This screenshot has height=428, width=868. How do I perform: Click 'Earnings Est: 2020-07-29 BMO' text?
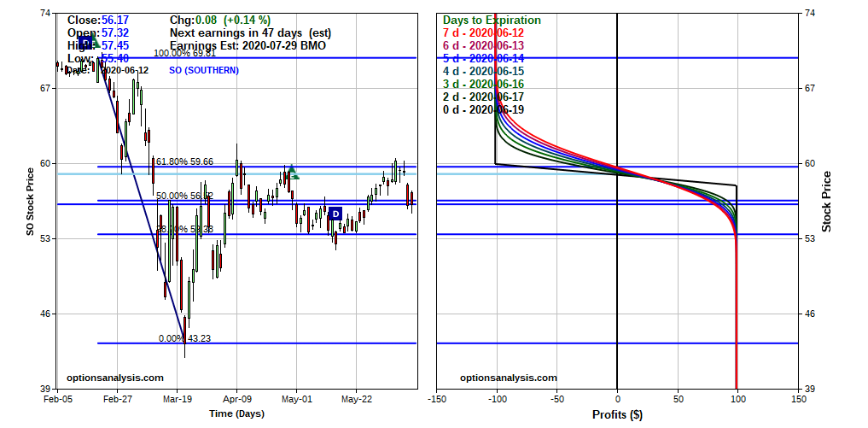(248, 46)
